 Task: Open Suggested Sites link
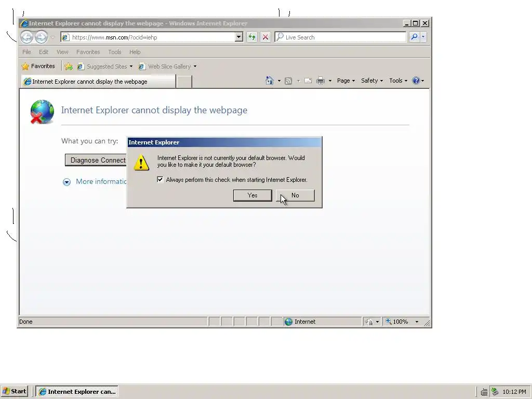tap(107, 66)
